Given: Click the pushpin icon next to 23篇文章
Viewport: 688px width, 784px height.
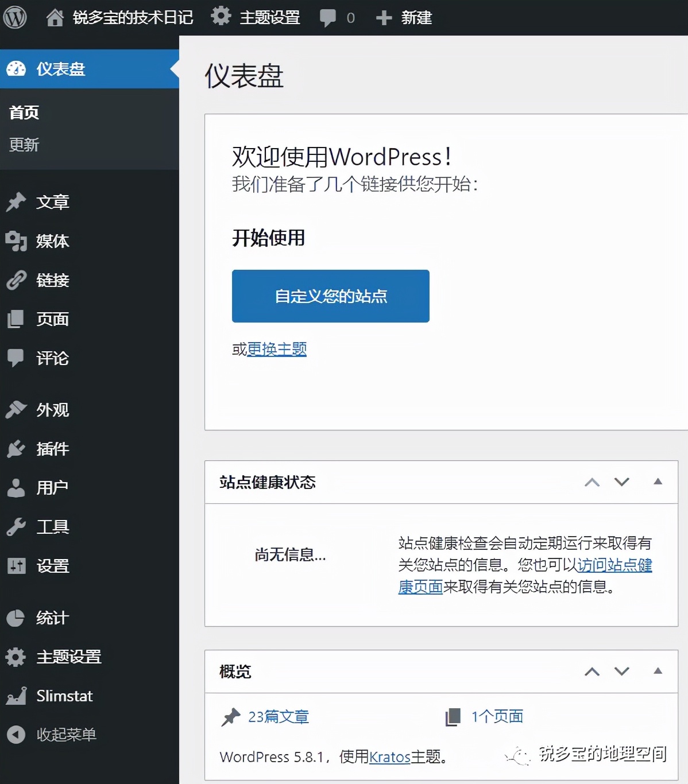Looking at the screenshot, I should tap(231, 717).
